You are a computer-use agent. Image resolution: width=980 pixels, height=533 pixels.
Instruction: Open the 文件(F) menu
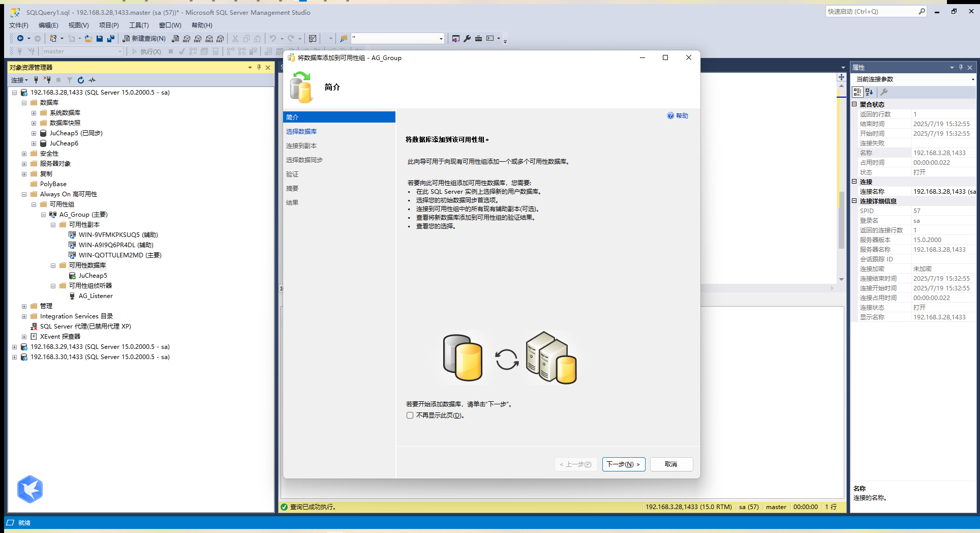(19, 25)
